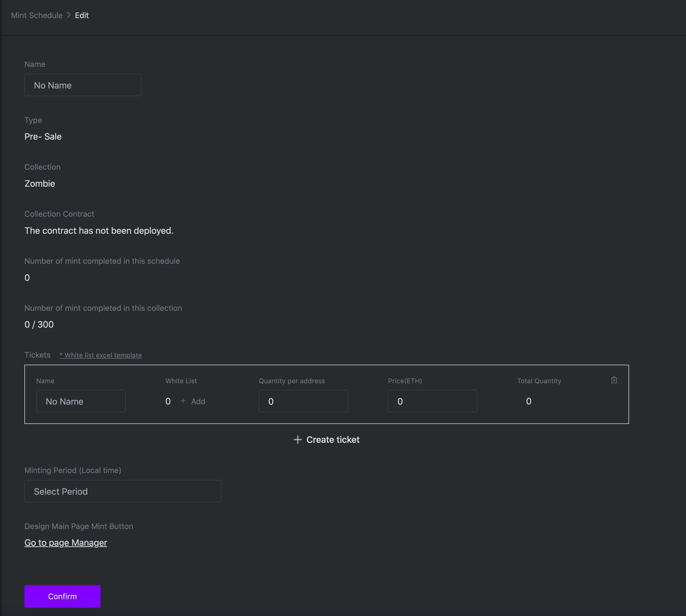Screen dimensions: 686x616
Task: Edit the Price(ETH) input field
Action: click(x=432, y=401)
